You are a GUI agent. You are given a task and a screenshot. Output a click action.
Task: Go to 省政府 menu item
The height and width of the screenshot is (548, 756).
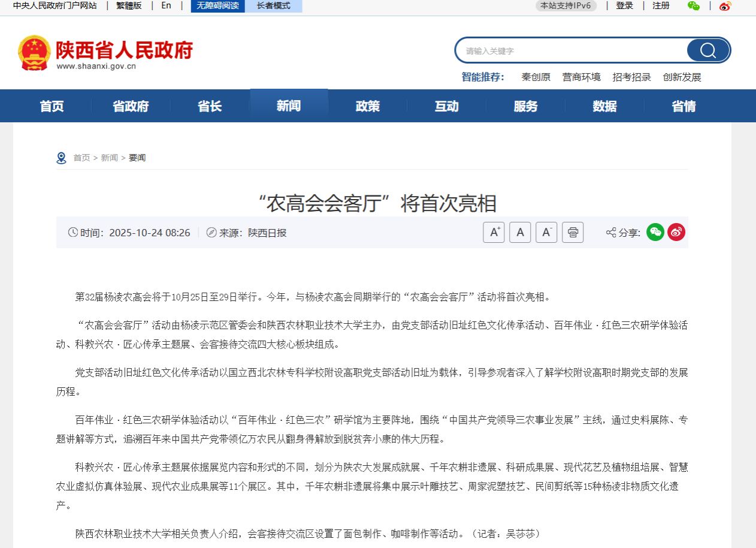(131, 106)
